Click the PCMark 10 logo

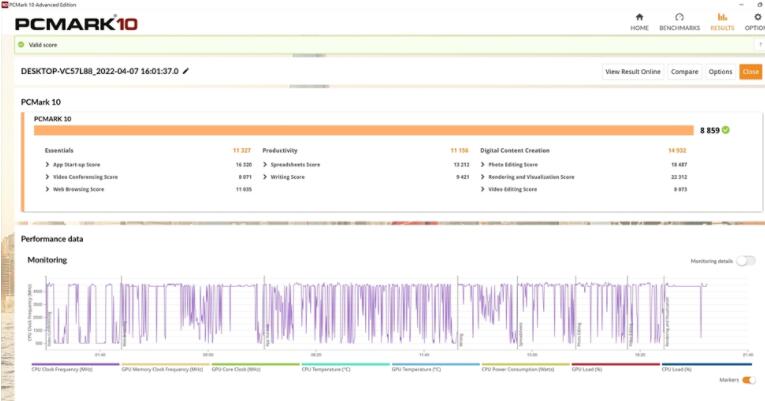(x=75, y=22)
